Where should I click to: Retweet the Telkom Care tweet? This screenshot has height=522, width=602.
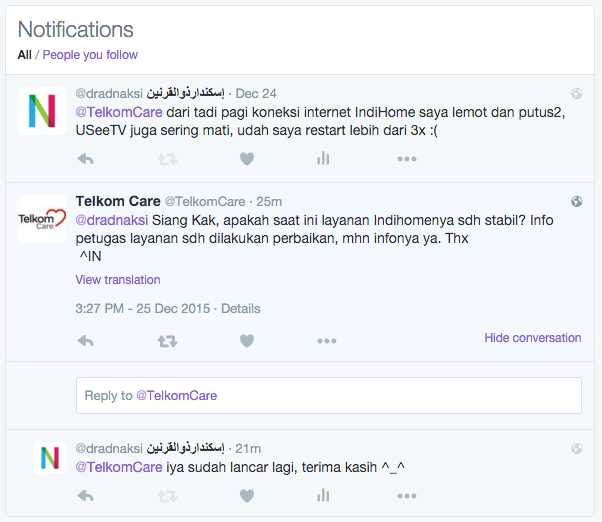coord(167,341)
